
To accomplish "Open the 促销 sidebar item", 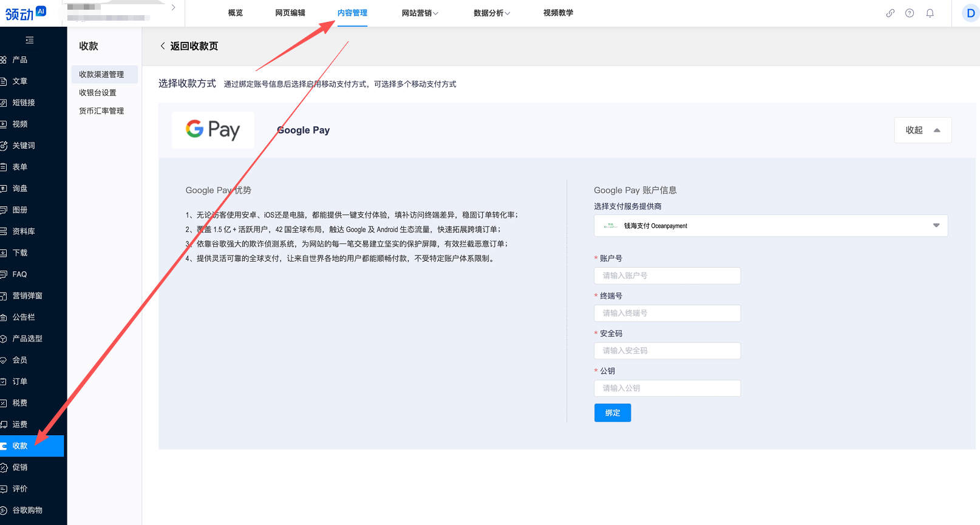I will pyautogui.click(x=19, y=467).
